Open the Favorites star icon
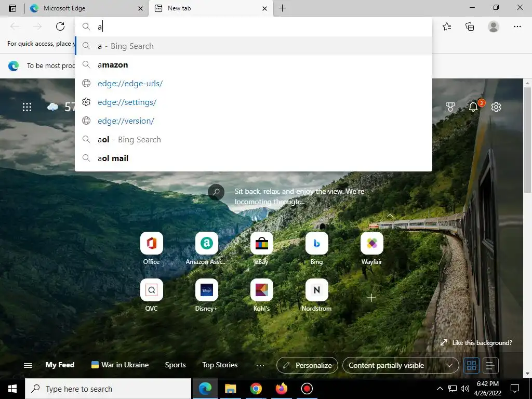The height and width of the screenshot is (399, 532). pyautogui.click(x=447, y=26)
